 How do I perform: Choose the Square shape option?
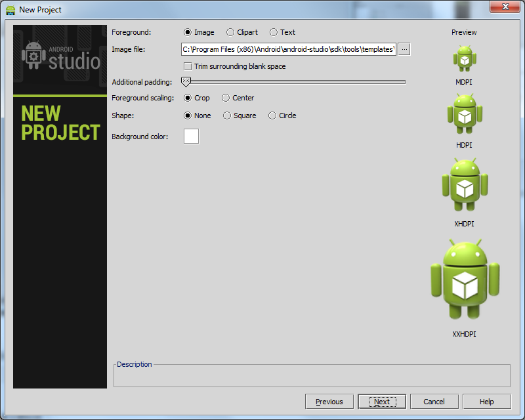click(x=226, y=115)
